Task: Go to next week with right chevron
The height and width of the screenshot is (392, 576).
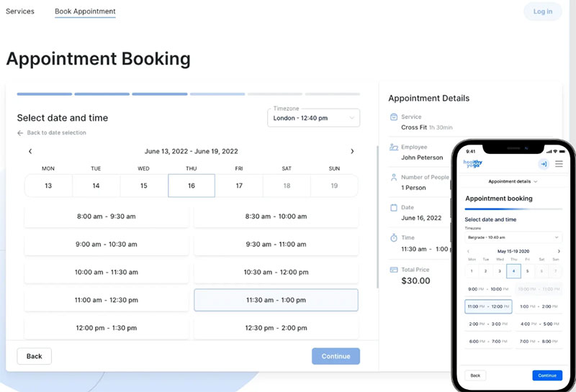Action: tap(352, 151)
